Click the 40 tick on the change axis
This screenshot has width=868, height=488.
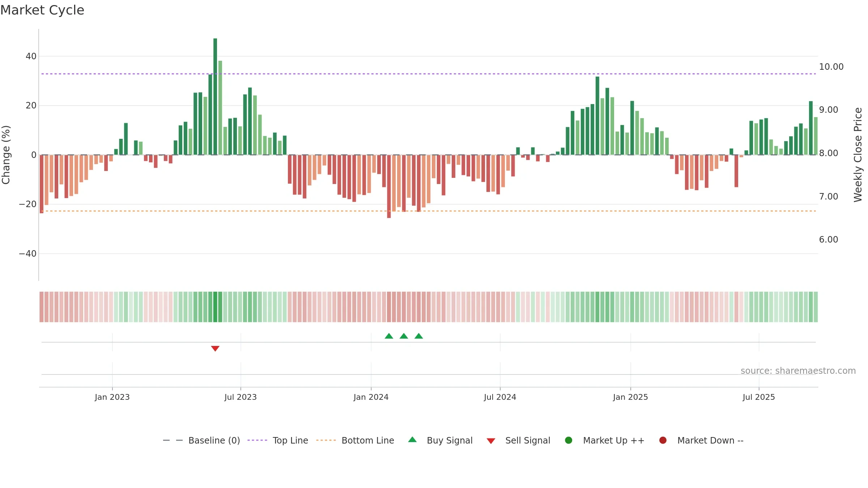31,56
